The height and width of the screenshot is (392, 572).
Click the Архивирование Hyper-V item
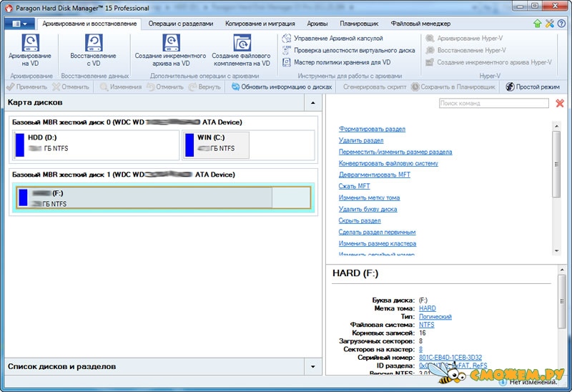click(x=464, y=39)
